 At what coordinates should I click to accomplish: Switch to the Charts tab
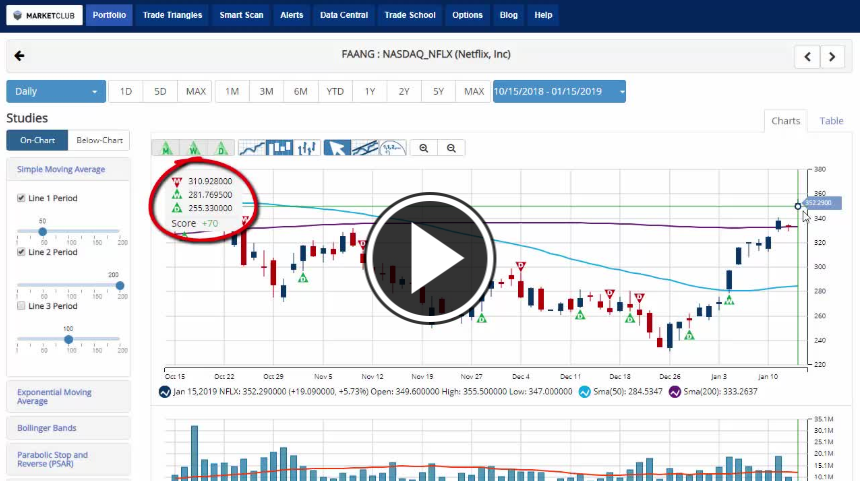coord(785,121)
